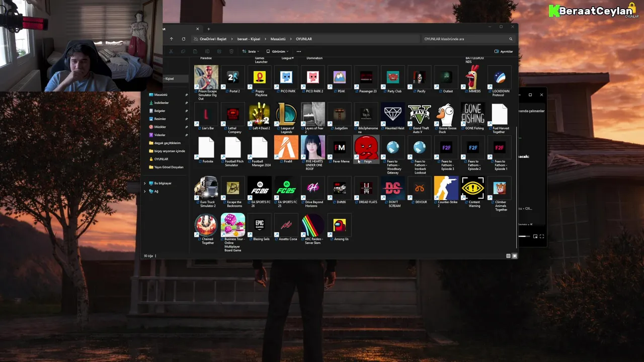Viewport: 644px width, 362px height.
Task: Open Belgeler in the sidebar
Action: (x=168, y=111)
